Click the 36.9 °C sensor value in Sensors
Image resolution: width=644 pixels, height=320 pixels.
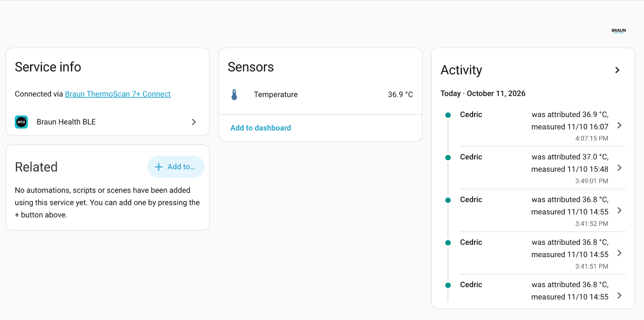click(x=400, y=94)
